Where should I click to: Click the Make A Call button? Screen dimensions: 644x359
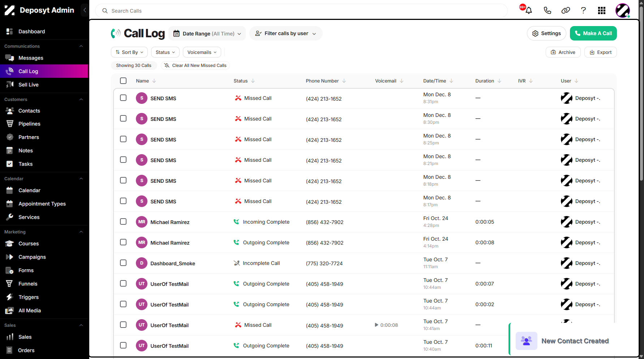593,33
